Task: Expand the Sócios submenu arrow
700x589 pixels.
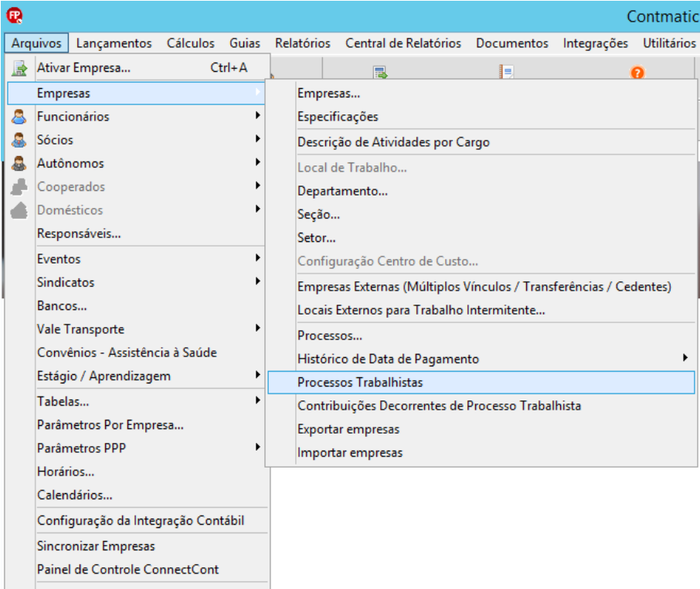Action: pyautogui.click(x=258, y=138)
